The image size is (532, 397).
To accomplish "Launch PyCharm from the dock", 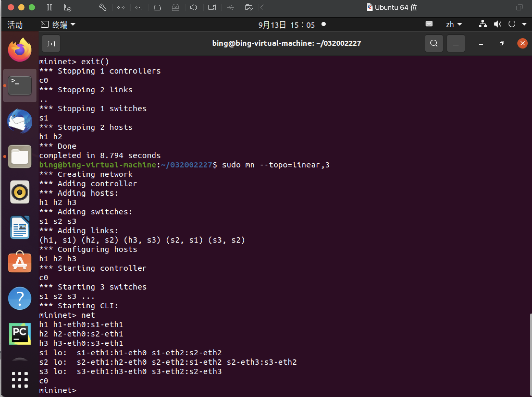I will coord(20,334).
